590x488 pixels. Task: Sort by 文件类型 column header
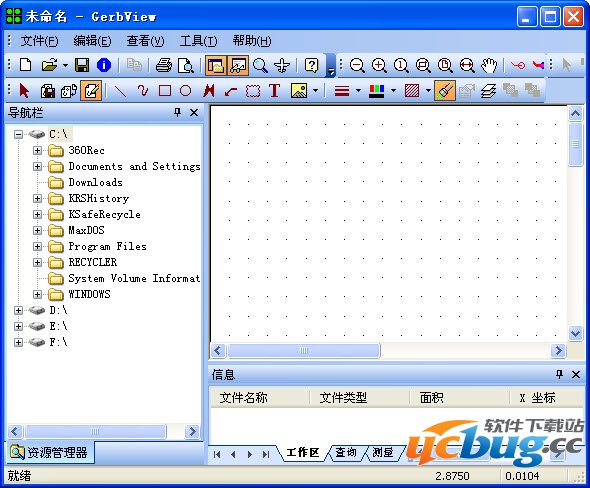point(360,398)
